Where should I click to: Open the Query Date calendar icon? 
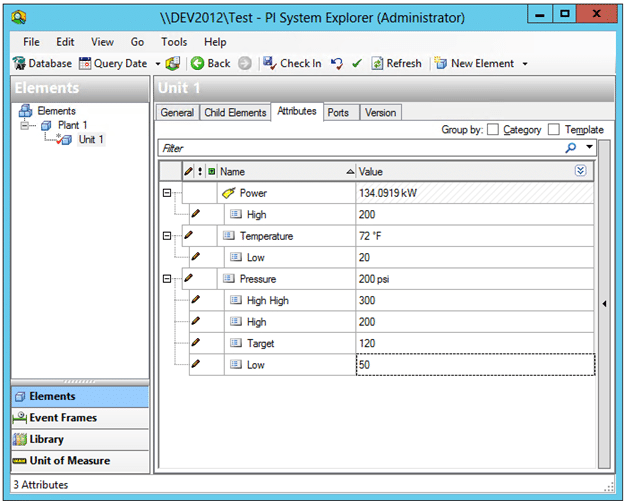click(85, 63)
